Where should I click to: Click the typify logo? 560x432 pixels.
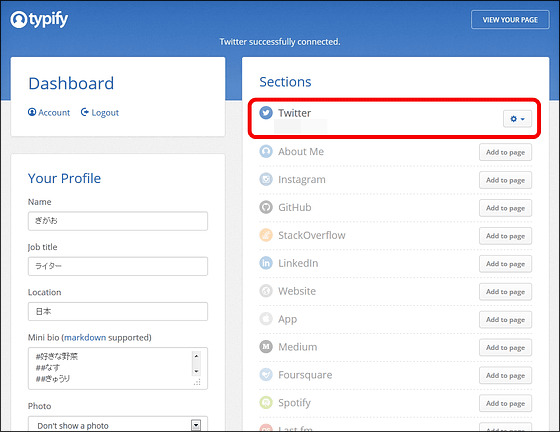pos(39,19)
